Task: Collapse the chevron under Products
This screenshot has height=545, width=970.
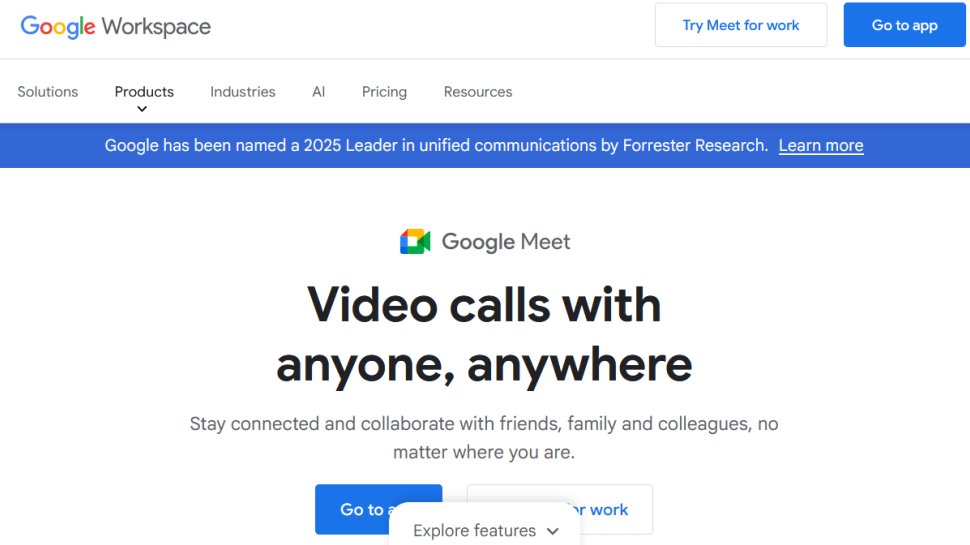Action: [142, 109]
